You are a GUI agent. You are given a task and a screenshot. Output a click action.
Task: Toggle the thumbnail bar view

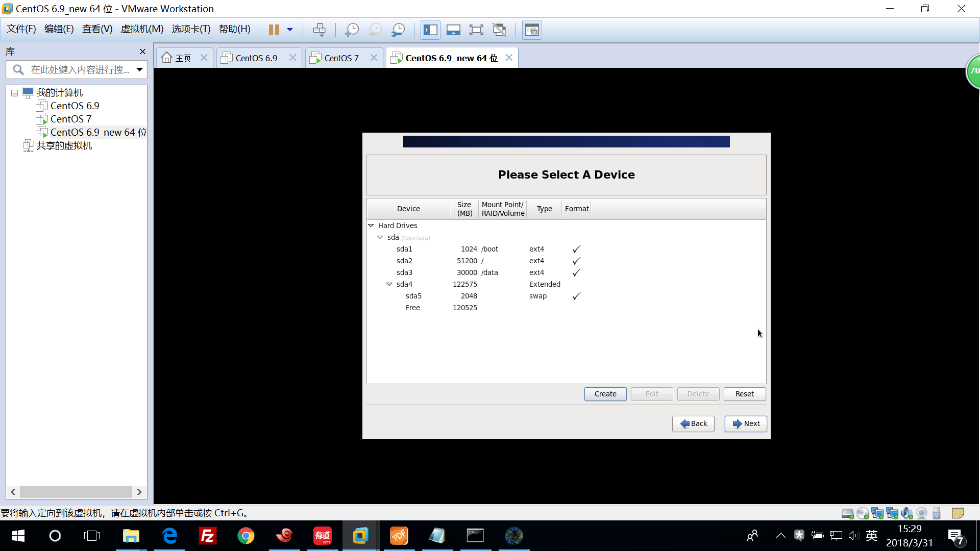(x=453, y=30)
